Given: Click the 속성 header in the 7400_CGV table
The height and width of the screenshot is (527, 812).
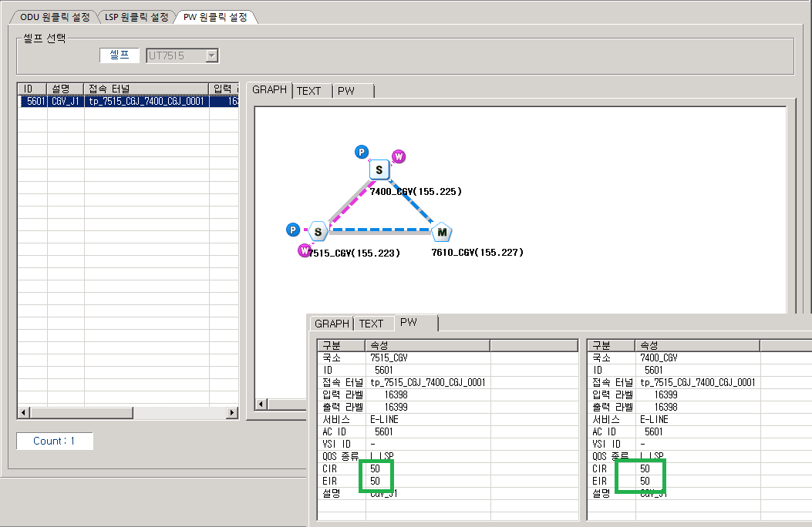Looking at the screenshot, I should 698,345.
